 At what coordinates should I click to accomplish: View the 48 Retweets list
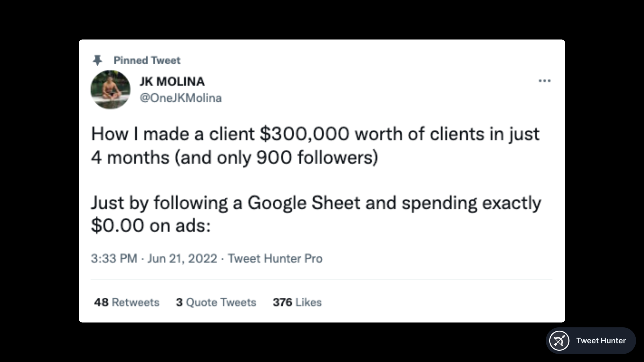[126, 302]
